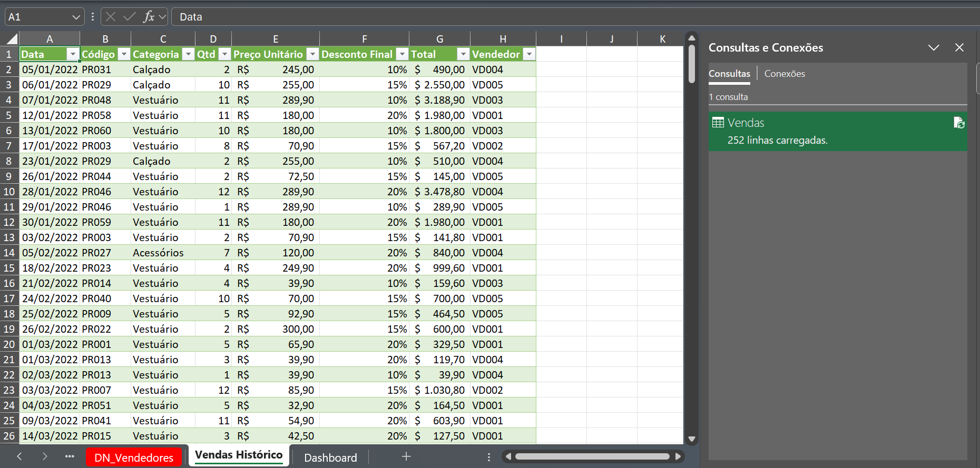Switch to the Conexões tab
The height and width of the screenshot is (468, 980).
click(785, 74)
